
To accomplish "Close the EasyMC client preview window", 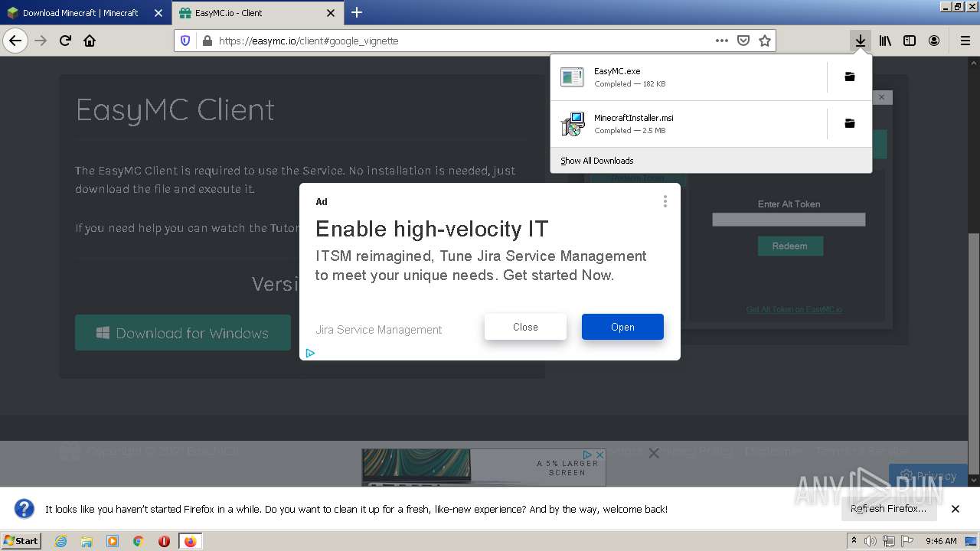I will (x=881, y=97).
